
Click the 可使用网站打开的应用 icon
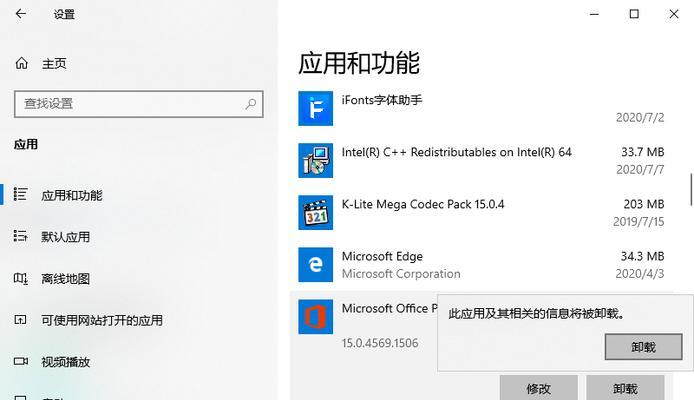(20, 319)
